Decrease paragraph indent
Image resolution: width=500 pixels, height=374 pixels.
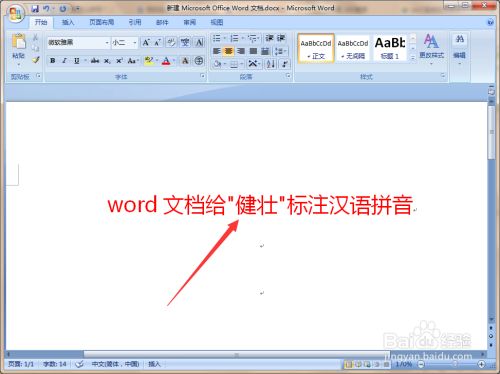pos(269,38)
